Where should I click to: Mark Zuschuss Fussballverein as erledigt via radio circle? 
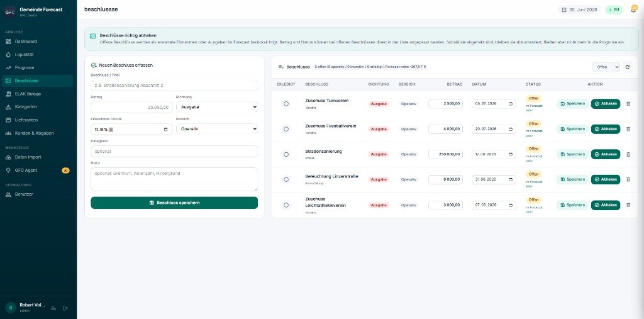(x=286, y=129)
